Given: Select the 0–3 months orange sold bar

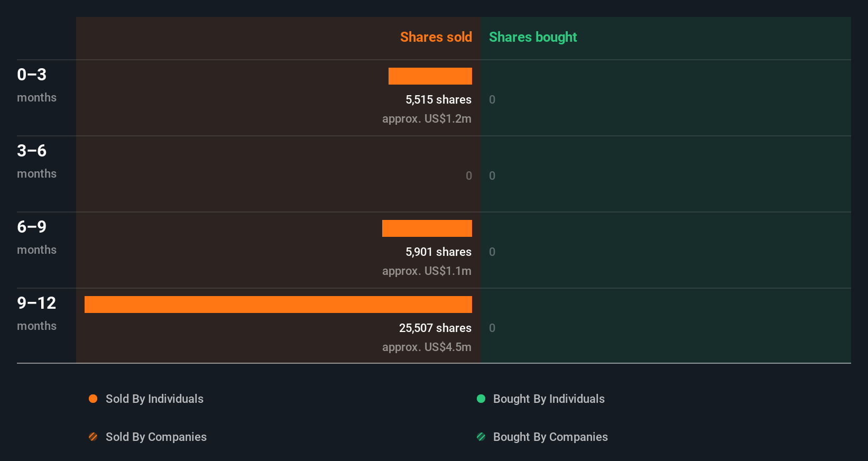Looking at the screenshot, I should coord(430,76).
